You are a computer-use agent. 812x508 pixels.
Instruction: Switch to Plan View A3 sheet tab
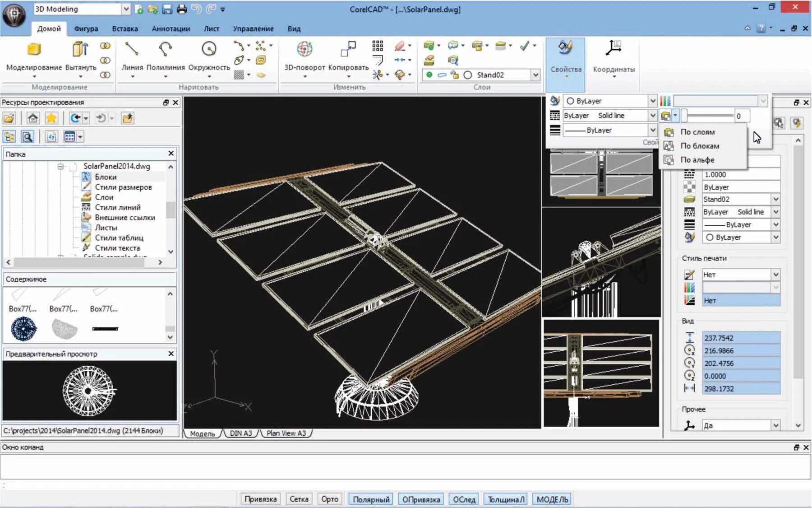coord(286,433)
